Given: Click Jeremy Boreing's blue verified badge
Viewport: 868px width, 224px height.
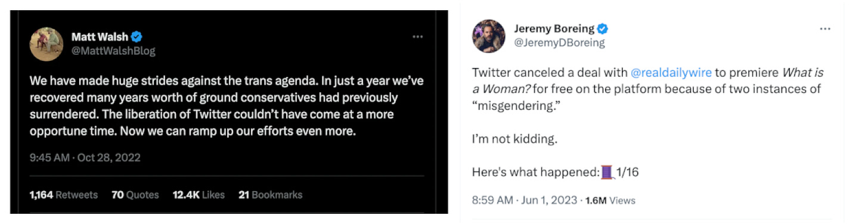Looking at the screenshot, I should point(603,29).
